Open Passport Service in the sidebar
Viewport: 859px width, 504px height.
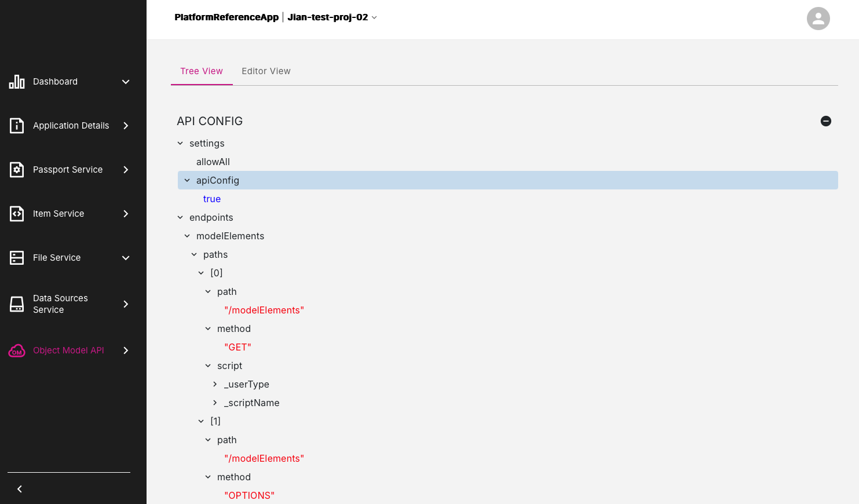point(68,170)
